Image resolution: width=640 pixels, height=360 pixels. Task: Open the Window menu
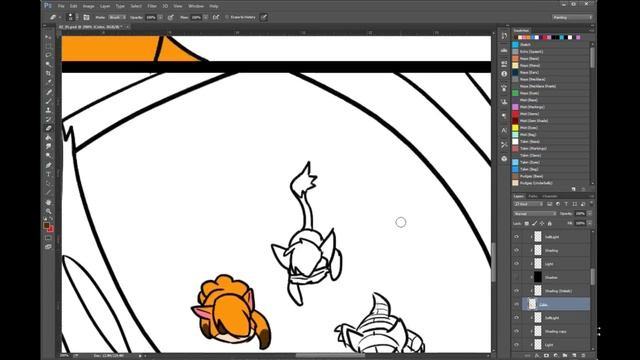pyautogui.click(x=196, y=6)
